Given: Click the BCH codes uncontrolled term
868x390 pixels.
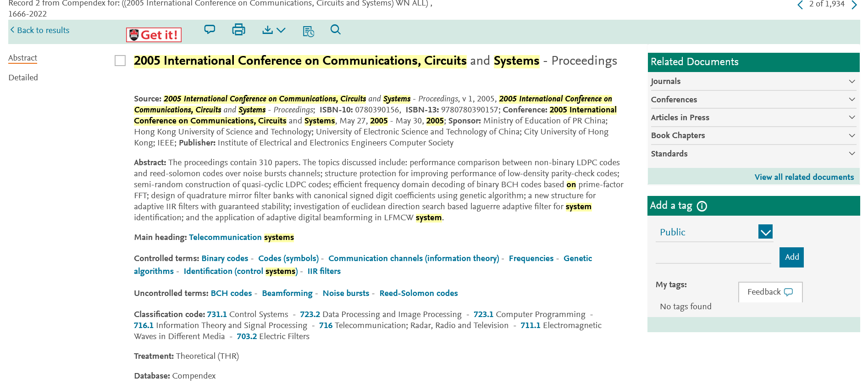Looking at the screenshot, I should tap(231, 293).
